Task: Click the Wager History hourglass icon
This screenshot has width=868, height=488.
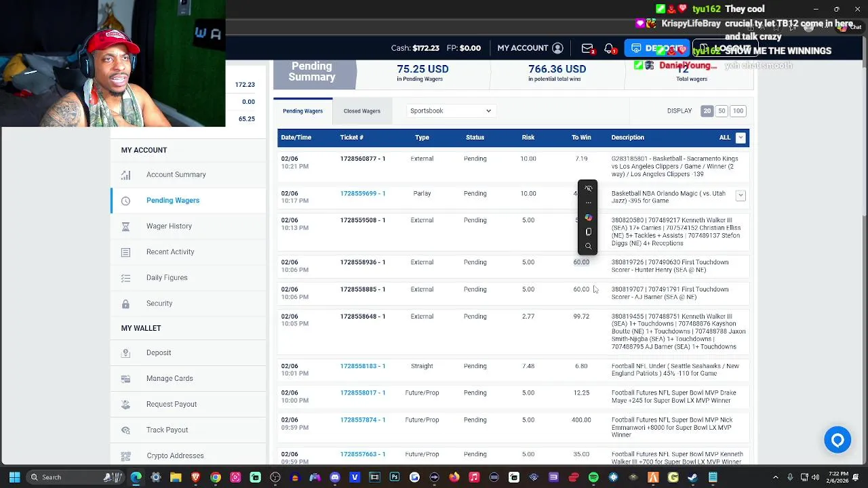Action: click(125, 226)
